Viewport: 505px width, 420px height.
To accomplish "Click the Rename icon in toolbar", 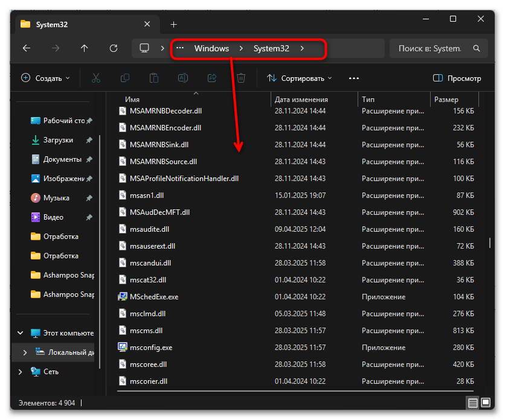I will point(183,78).
